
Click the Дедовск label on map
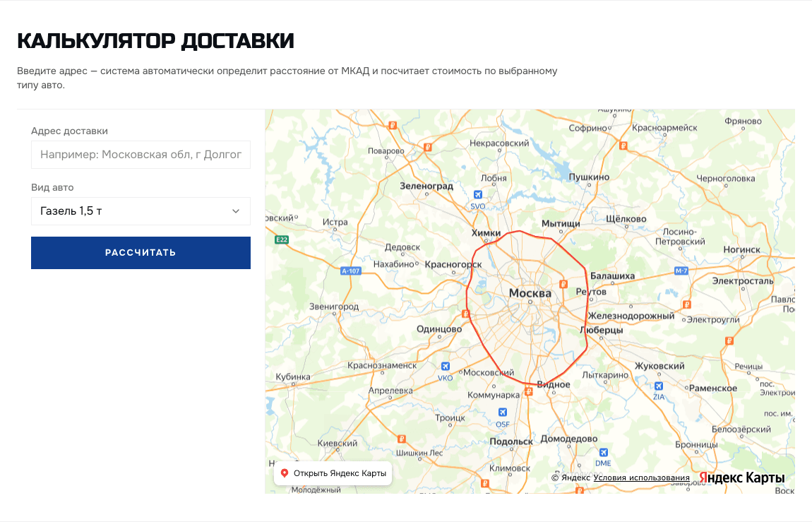click(402, 247)
